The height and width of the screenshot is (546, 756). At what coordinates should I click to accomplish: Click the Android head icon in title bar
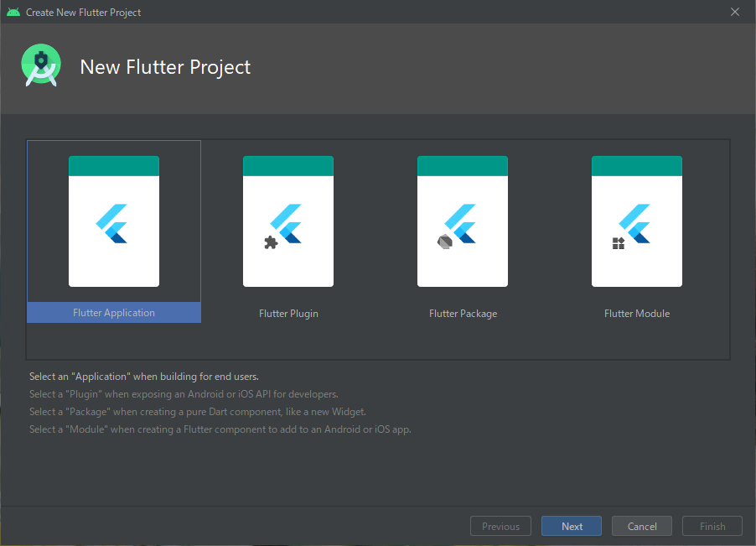pos(13,12)
